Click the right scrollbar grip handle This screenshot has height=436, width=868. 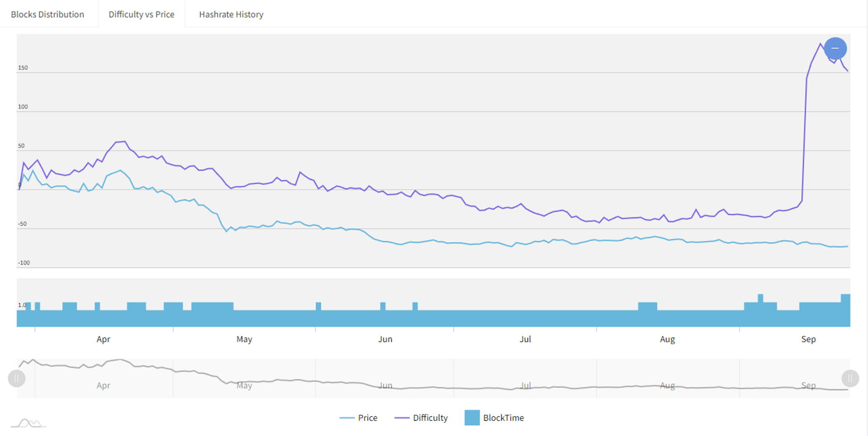tap(850, 378)
